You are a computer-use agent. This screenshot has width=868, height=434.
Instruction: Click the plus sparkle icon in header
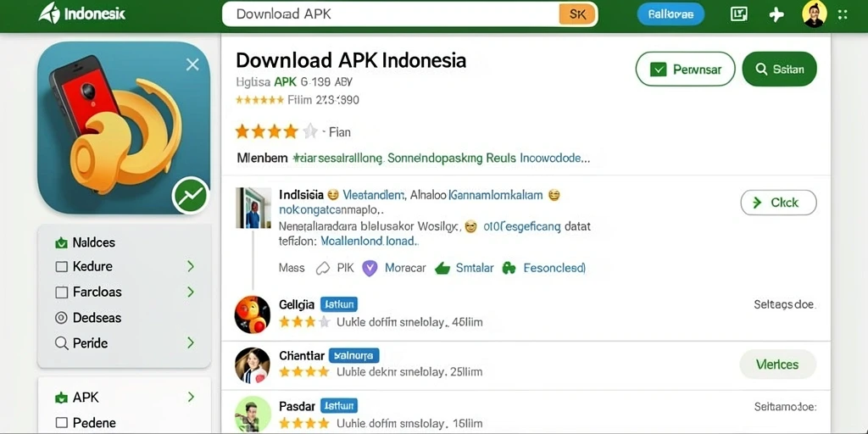(776, 14)
